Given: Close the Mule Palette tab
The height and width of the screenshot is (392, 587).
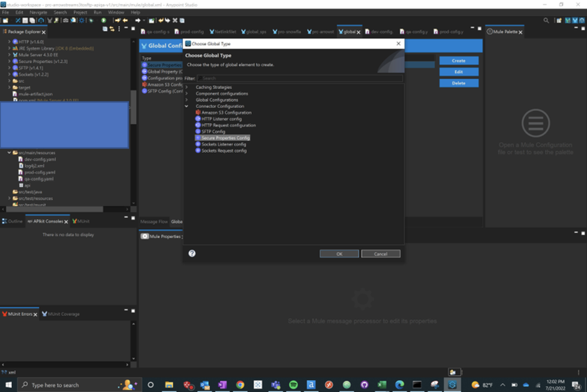Looking at the screenshot, I should pos(520,32).
